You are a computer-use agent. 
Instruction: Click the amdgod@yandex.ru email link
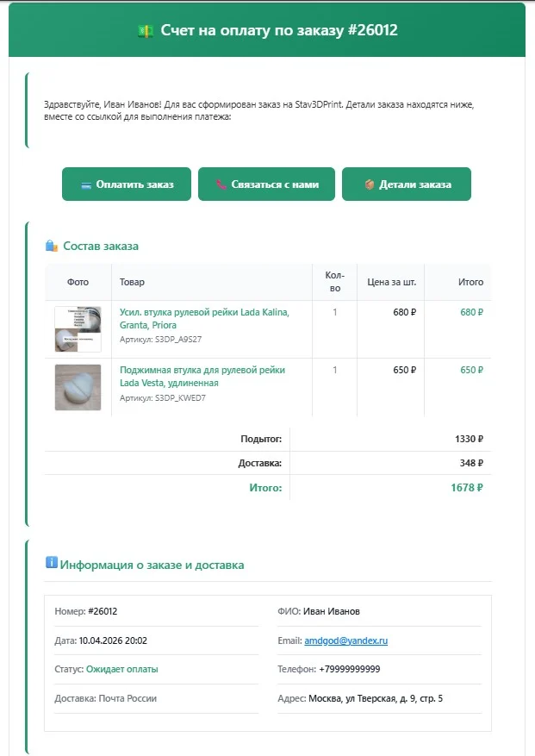tap(346, 640)
